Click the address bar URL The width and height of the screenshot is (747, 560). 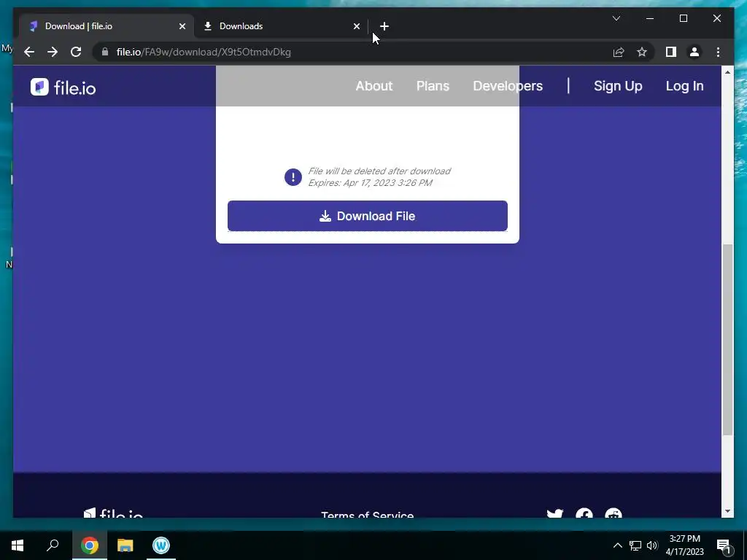click(x=204, y=52)
